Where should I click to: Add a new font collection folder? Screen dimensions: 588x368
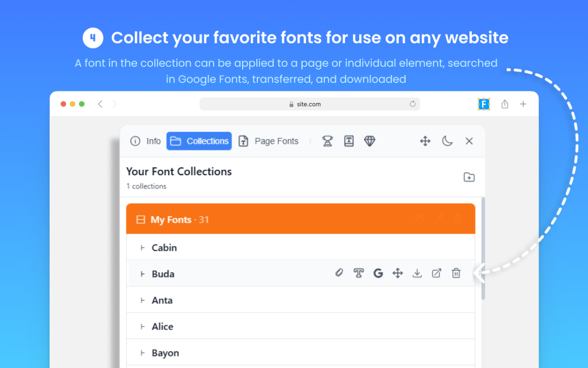pos(469,177)
